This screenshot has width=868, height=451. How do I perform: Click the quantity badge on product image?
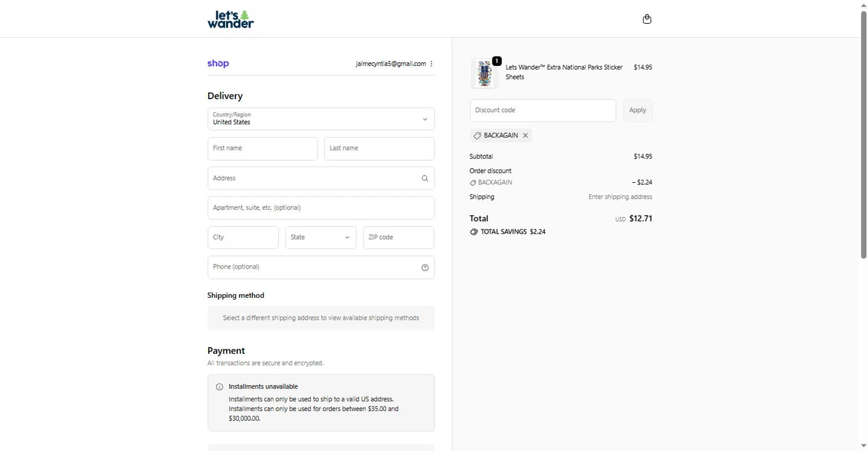496,61
